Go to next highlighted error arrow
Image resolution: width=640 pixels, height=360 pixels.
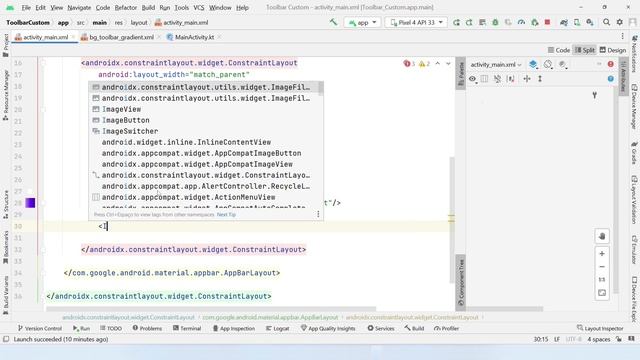[448, 64]
